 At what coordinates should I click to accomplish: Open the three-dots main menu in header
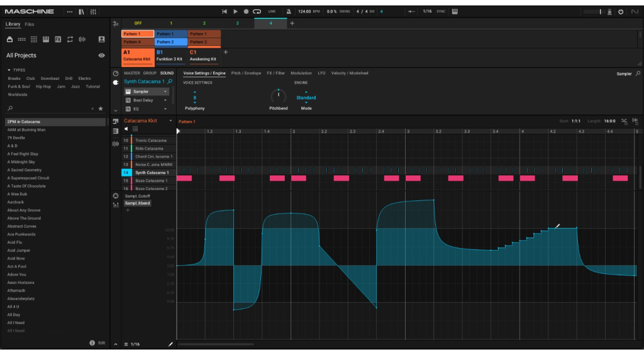tap(69, 12)
